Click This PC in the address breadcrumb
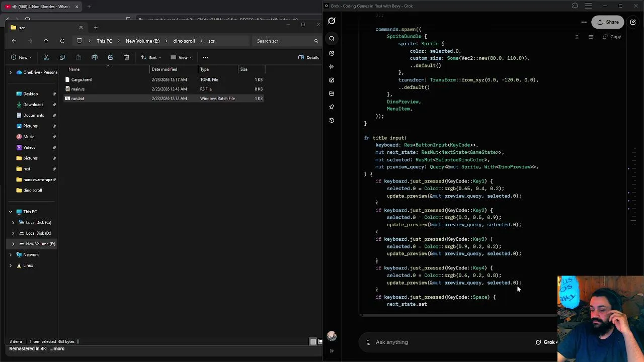The height and width of the screenshot is (362, 644). (104, 41)
